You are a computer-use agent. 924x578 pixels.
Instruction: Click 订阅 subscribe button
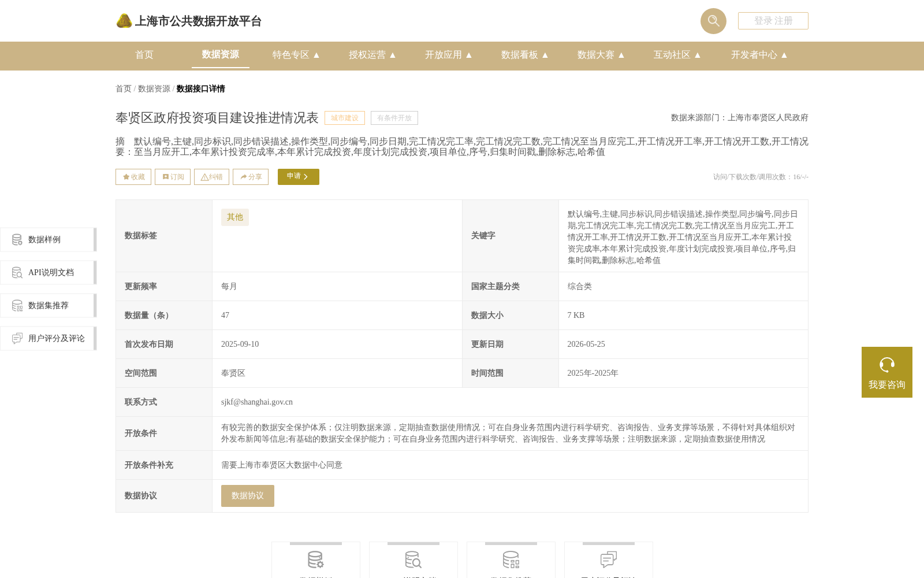pos(173,177)
